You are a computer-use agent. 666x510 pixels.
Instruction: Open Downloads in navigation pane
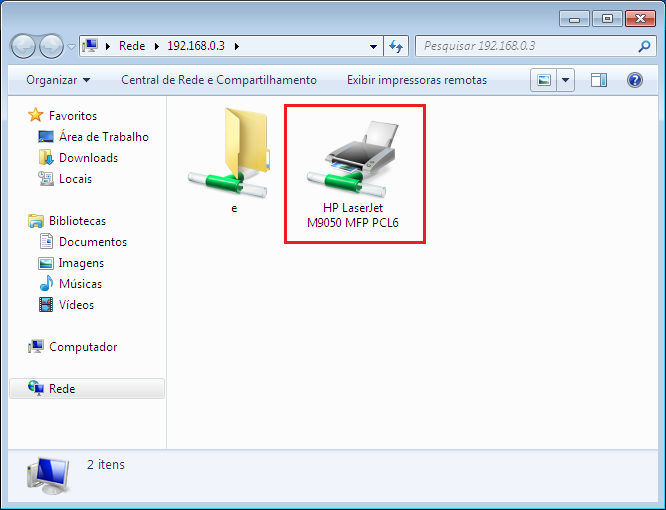point(88,158)
